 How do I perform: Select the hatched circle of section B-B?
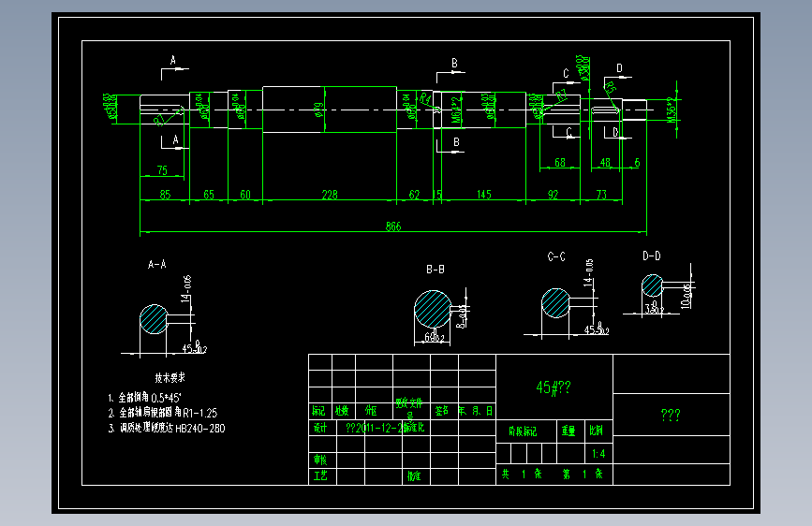433,310
